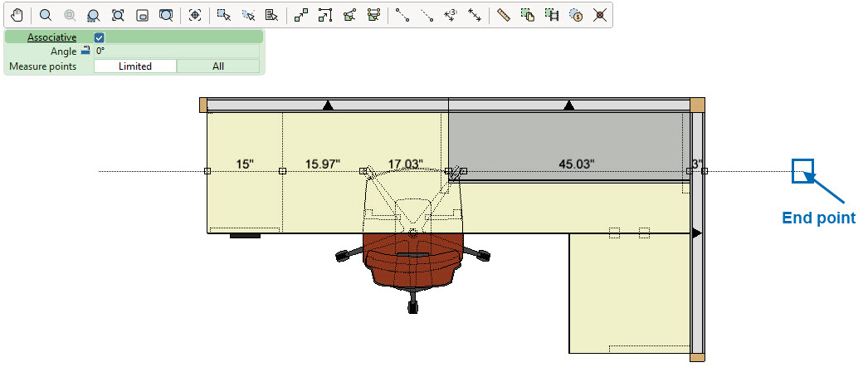Click the tan post at top-left panel corner
This screenshot has width=868, height=387.
tap(203, 105)
